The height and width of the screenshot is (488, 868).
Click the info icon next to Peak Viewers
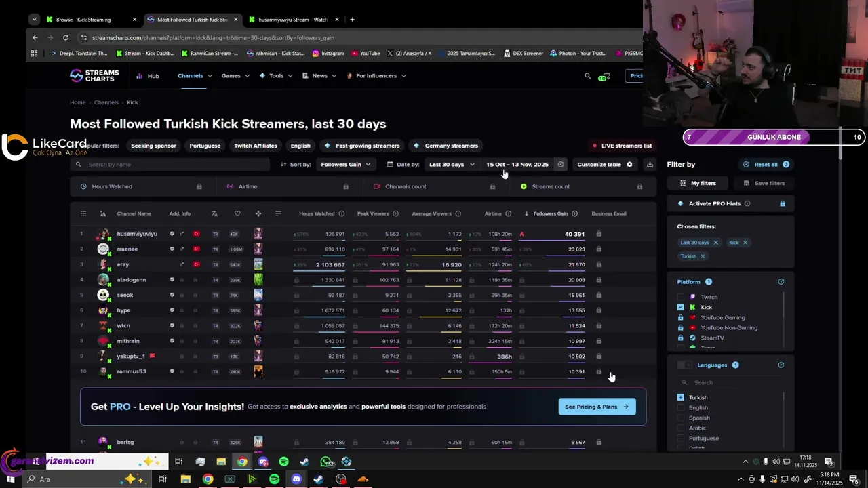tap(395, 213)
